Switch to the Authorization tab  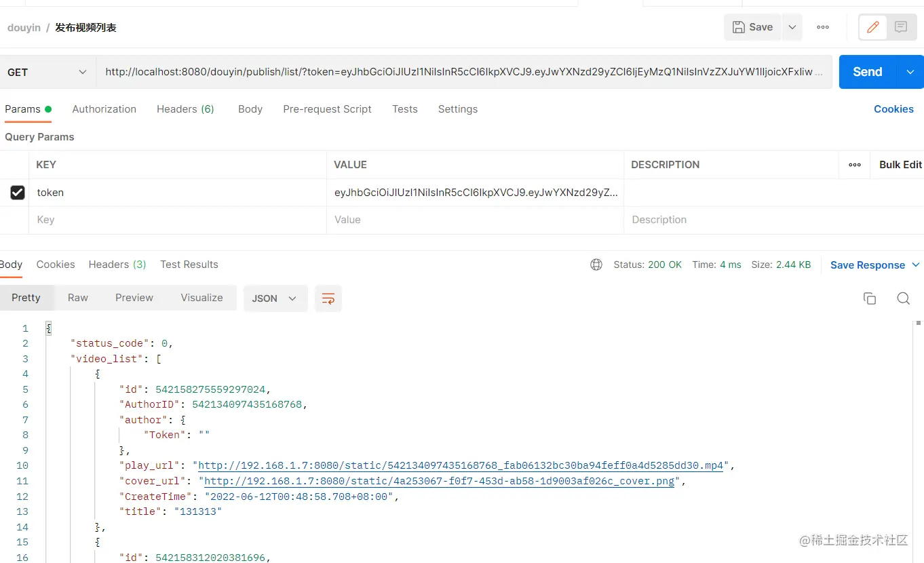pos(104,109)
